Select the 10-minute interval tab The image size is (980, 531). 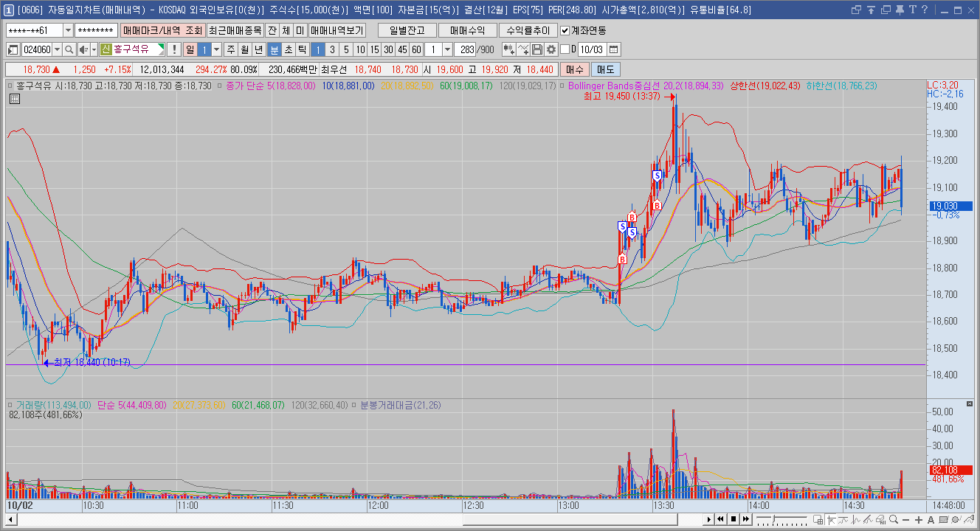tap(360, 49)
